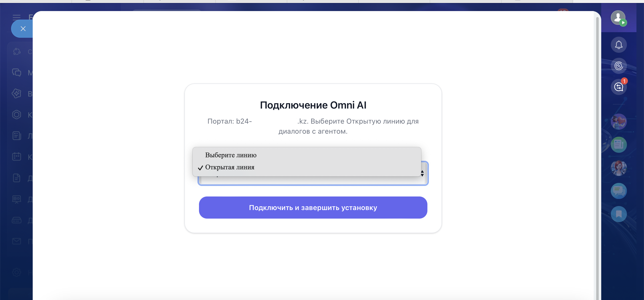The height and width of the screenshot is (300, 644).
Task: Close the Omni AI slider panel
Action: click(x=23, y=29)
